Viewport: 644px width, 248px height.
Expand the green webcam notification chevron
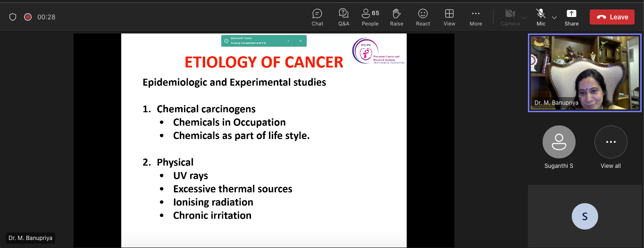pos(288,41)
